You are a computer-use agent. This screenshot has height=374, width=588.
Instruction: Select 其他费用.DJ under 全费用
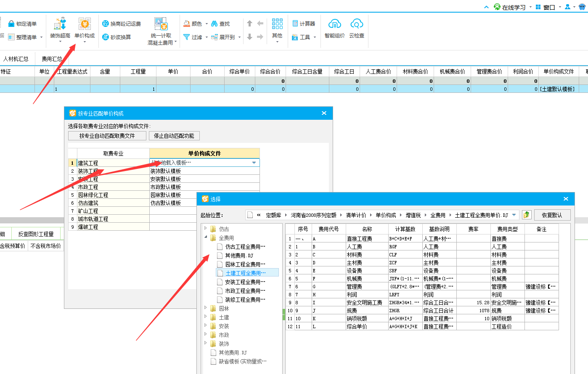coord(239,255)
